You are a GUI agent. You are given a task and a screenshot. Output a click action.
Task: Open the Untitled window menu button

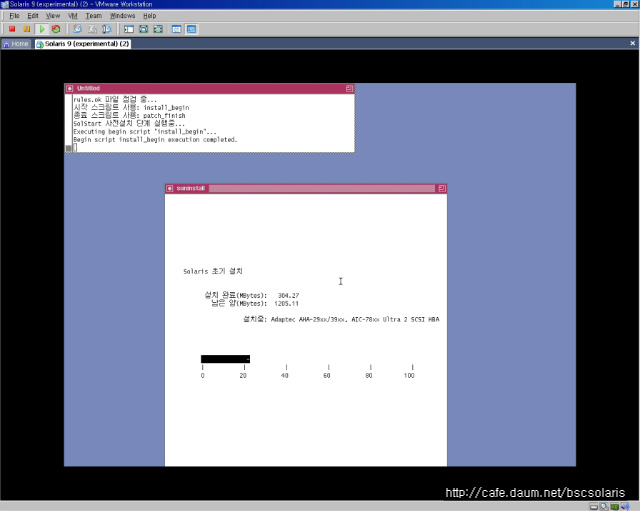[70, 89]
